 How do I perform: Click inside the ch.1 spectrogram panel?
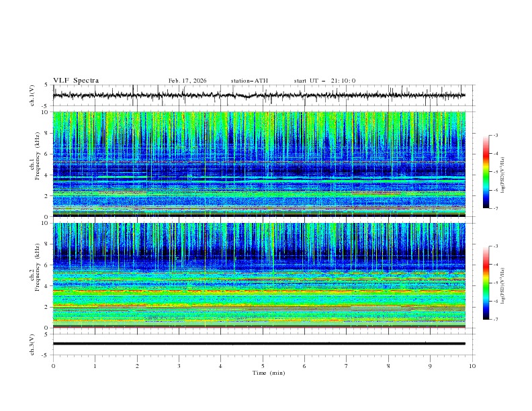coord(259,164)
